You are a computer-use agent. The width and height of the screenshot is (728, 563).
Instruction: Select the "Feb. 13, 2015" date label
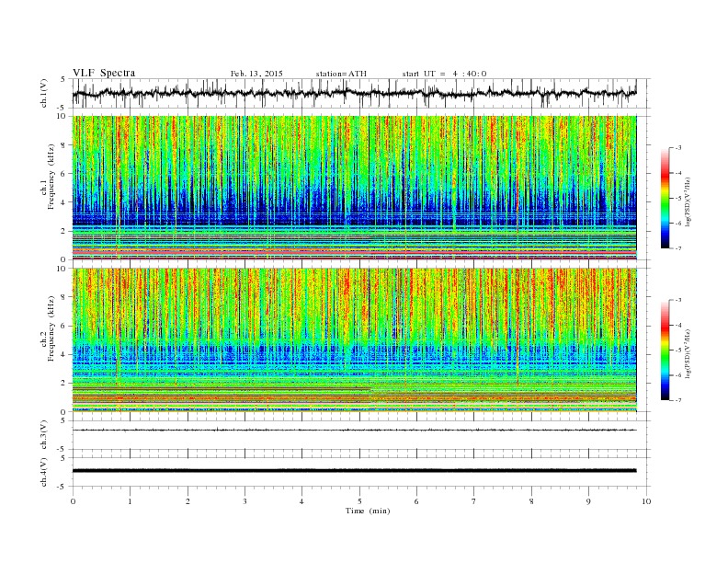pyautogui.click(x=256, y=74)
